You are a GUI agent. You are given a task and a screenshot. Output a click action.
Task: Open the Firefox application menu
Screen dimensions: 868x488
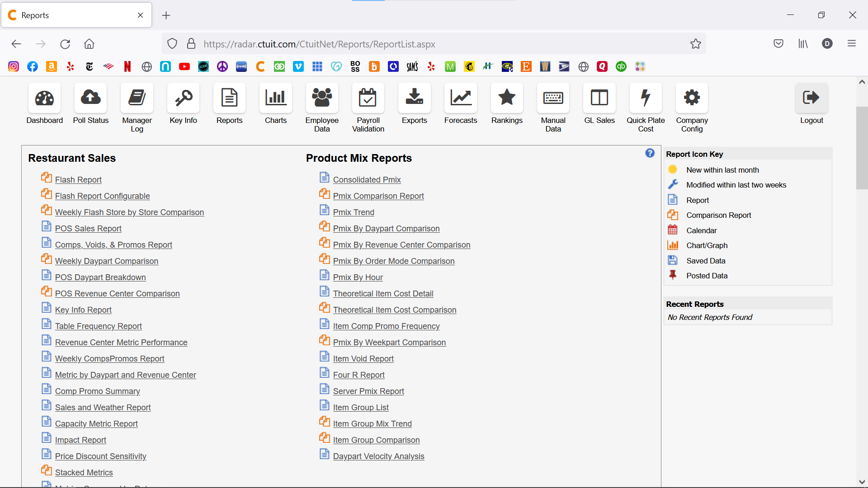852,44
